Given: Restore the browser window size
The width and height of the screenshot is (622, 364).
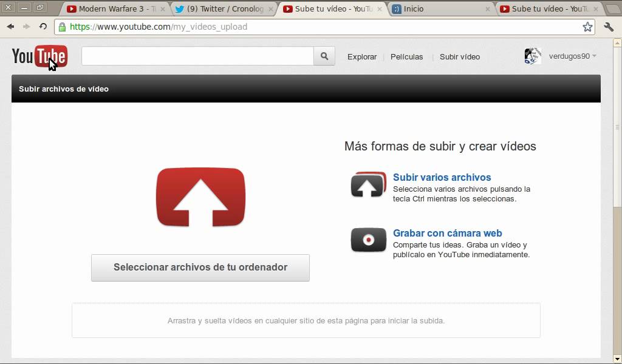Looking at the screenshot, I should click(39, 7).
